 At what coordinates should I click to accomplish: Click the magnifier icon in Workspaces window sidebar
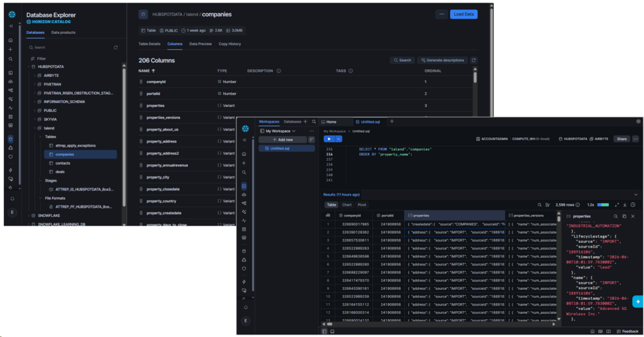[x=244, y=173]
